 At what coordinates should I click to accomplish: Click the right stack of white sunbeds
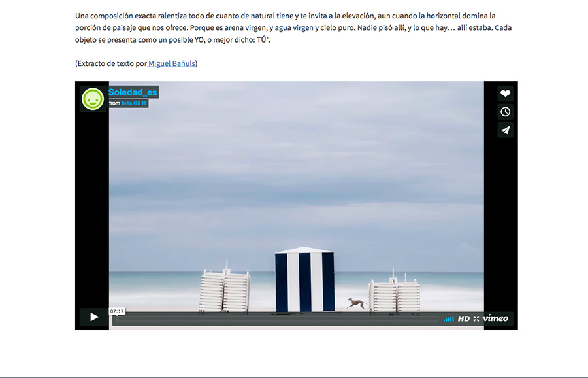[394, 294]
